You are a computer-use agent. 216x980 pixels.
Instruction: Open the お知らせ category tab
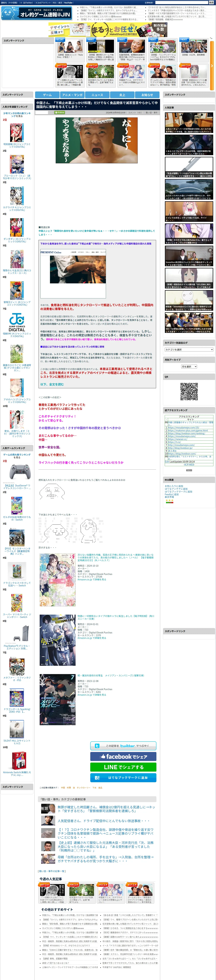[x=147, y=95]
